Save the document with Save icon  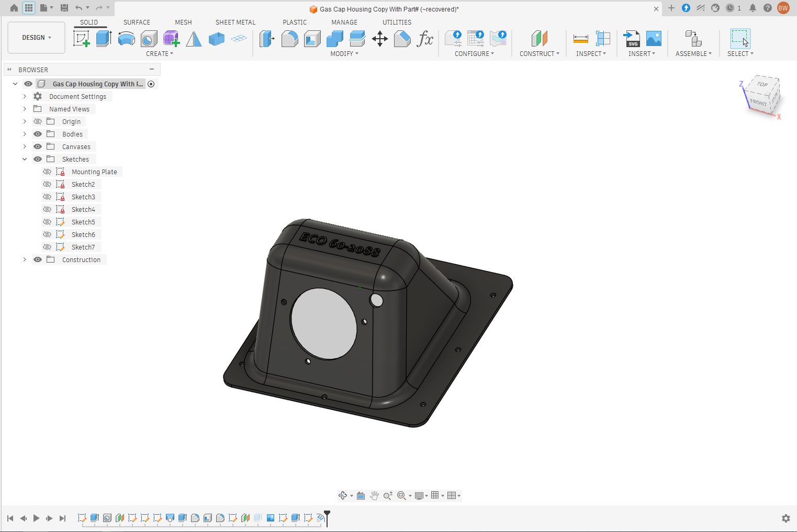64,8
